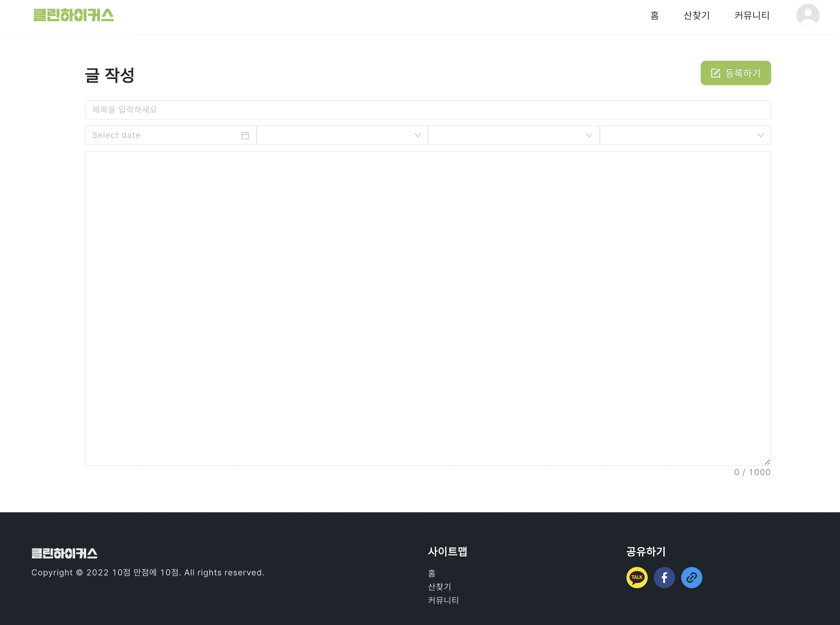The height and width of the screenshot is (625, 840).
Task: Focus the 제목을 입력하세요 title field
Action: point(427,110)
